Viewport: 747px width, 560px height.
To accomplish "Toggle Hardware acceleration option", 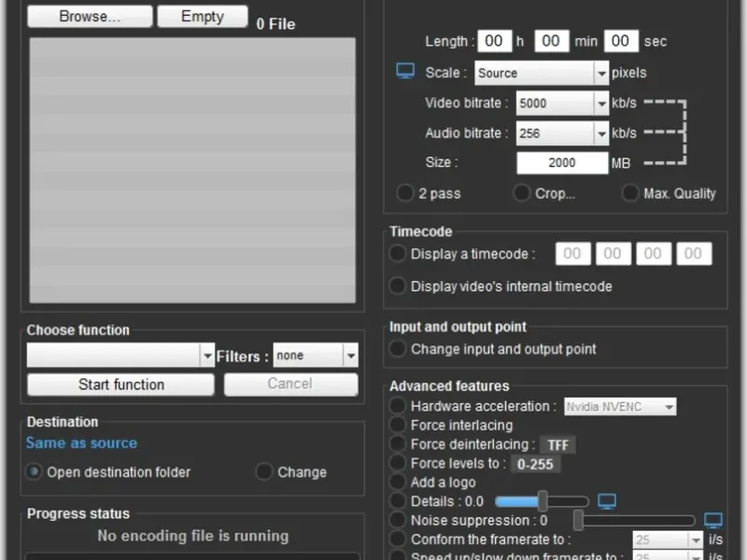I will pos(398,406).
